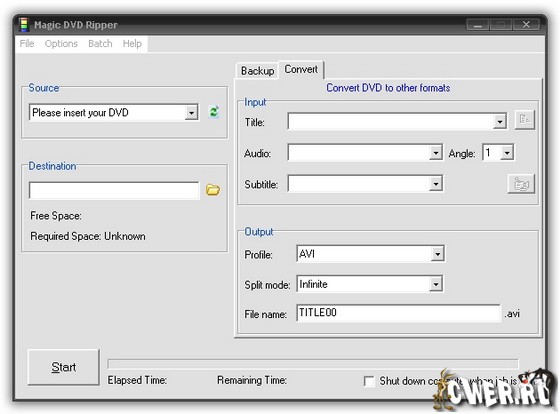Open the Help menu
Viewport: 560px width, 414px height.
tap(132, 44)
